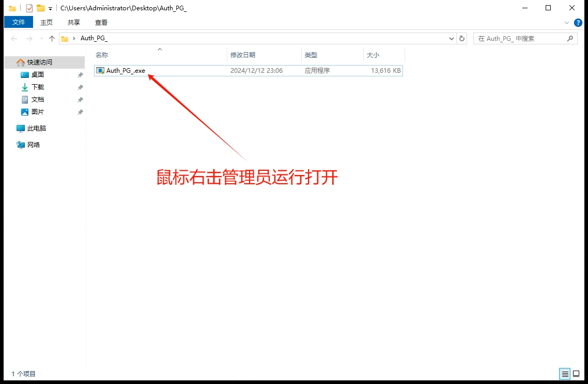Screen dimensions: 588x384
Task: Open the 文件 menu
Action: click(18, 22)
